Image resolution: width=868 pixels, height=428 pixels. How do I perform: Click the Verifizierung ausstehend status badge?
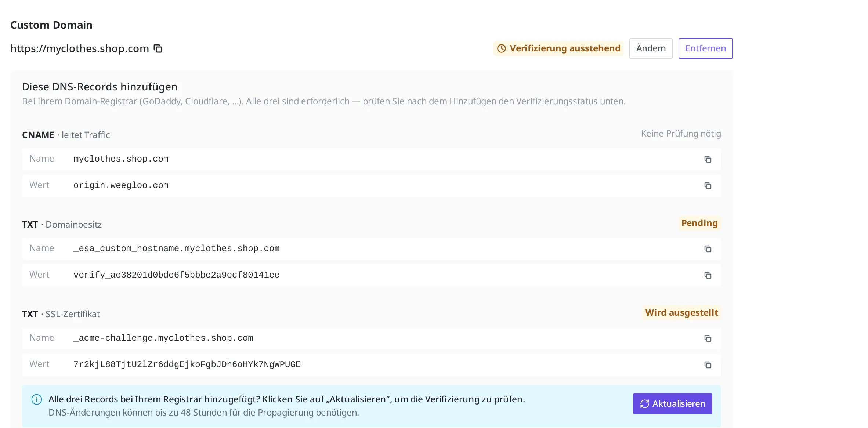[558, 48]
